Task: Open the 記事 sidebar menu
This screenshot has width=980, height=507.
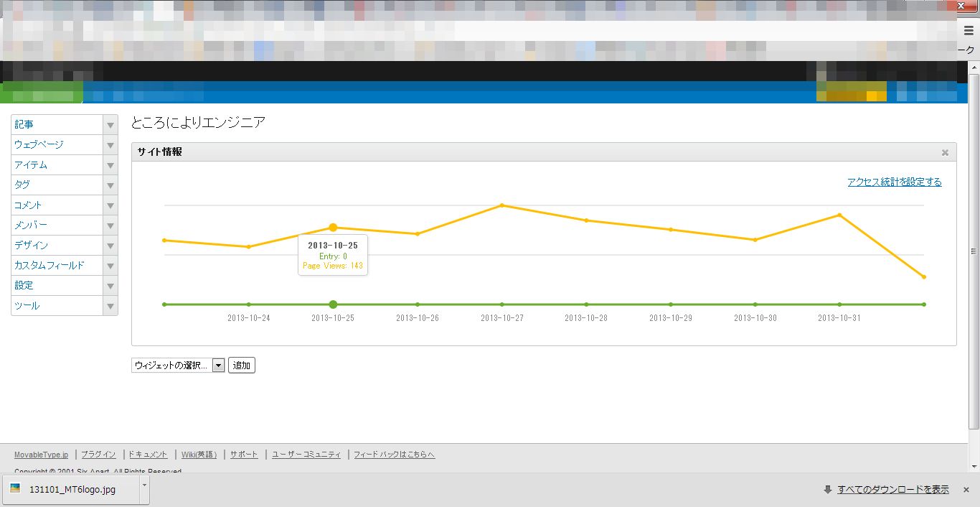Action: tap(57, 125)
